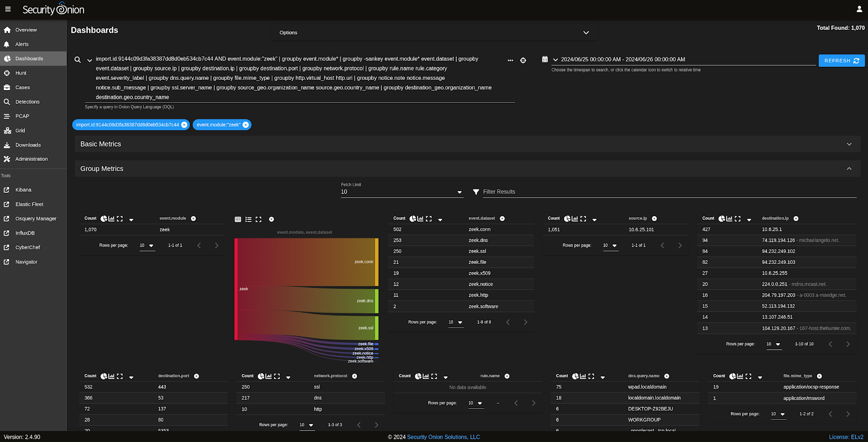The width and height of the screenshot is (868, 442).
Task: Remove the import.id filter chip
Action: click(x=184, y=125)
